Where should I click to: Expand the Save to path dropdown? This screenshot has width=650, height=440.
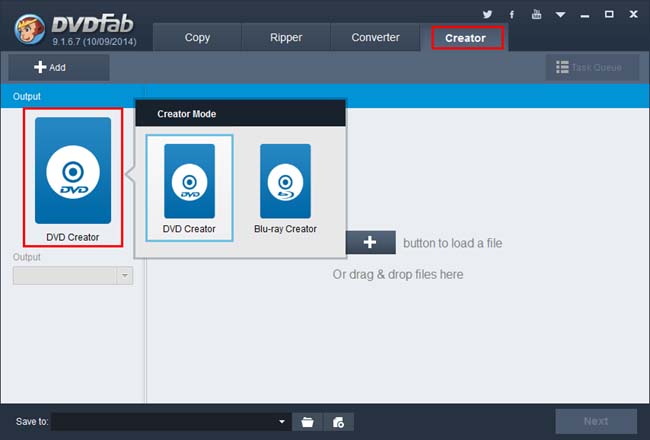(x=282, y=422)
